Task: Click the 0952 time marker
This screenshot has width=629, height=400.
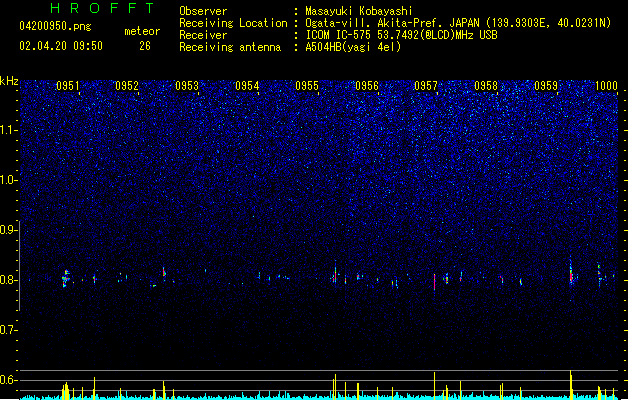Action: pos(127,85)
